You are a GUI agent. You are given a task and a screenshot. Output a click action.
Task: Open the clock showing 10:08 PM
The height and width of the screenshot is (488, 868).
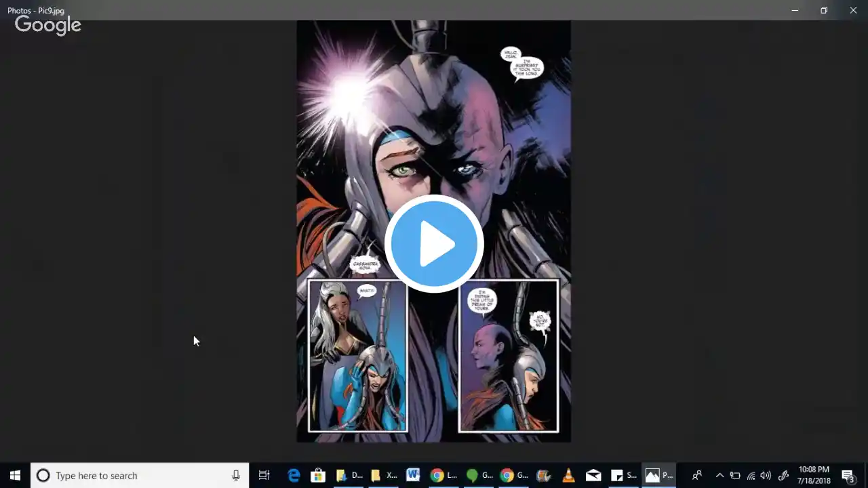click(814, 475)
